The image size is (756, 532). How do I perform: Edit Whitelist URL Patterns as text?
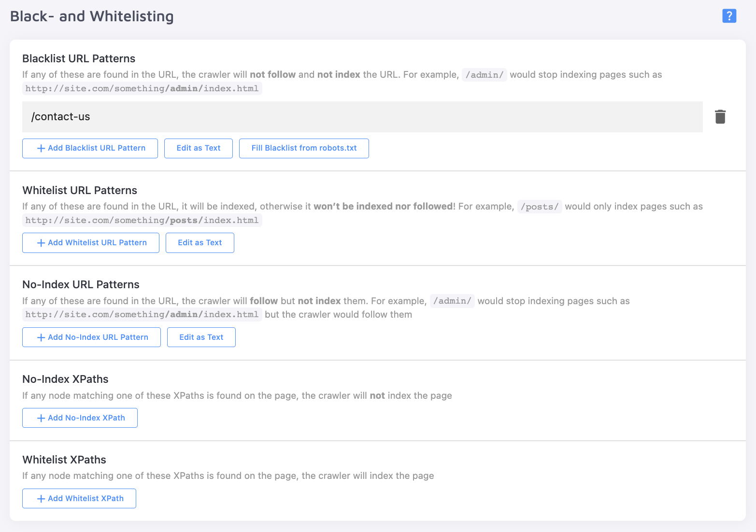point(200,243)
